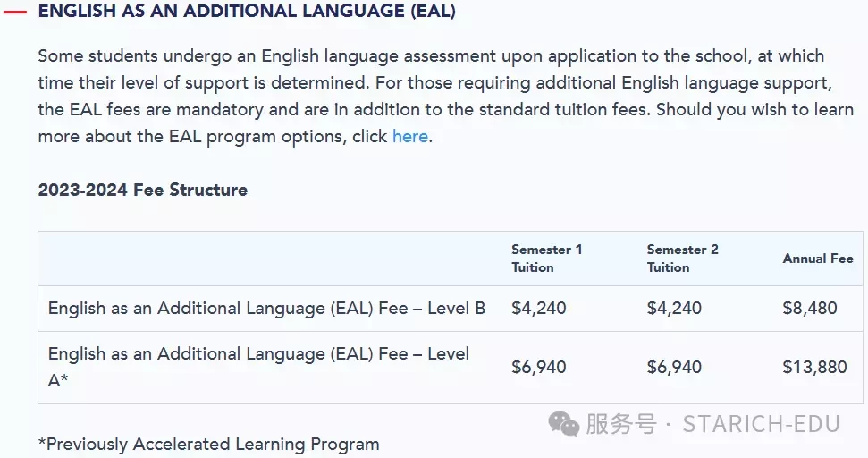868x458 pixels.
Task: Click the Level B Semester 1 $4,240 cell
Action: click(x=539, y=309)
